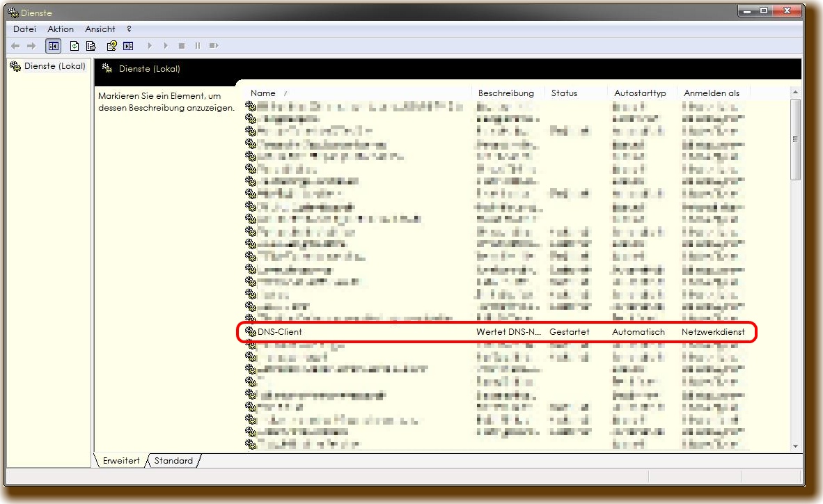Select Dienste (Lokal) in the left tree

(54, 66)
